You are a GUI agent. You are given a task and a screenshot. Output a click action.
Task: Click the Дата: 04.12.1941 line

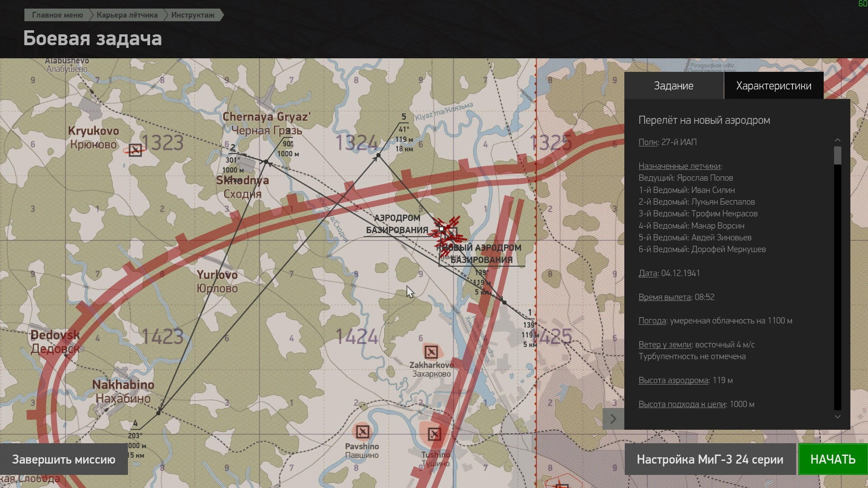(x=669, y=273)
